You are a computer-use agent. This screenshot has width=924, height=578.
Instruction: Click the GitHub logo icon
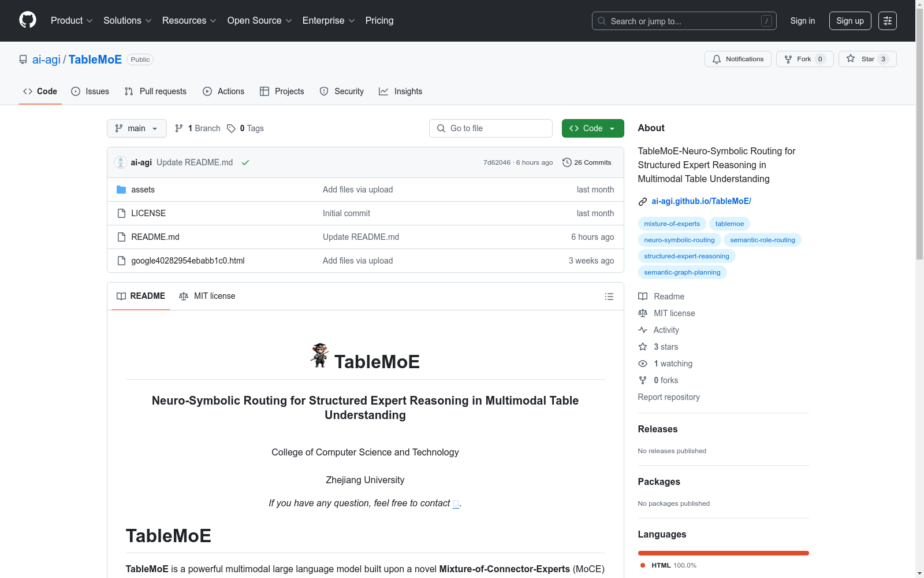28,20
